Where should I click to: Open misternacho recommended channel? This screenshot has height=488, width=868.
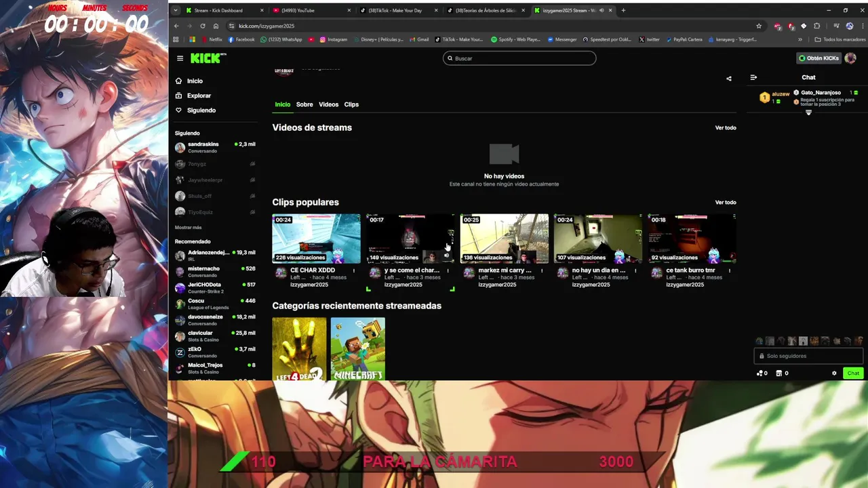pos(215,272)
